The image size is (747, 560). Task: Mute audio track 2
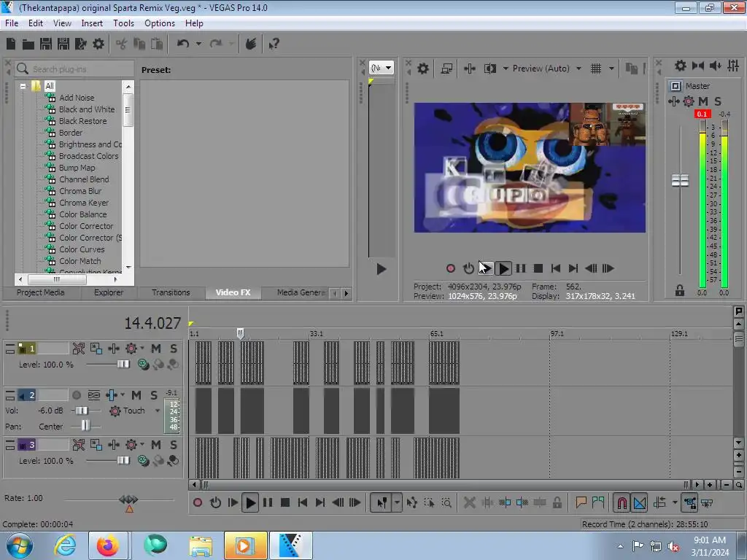pos(136,395)
